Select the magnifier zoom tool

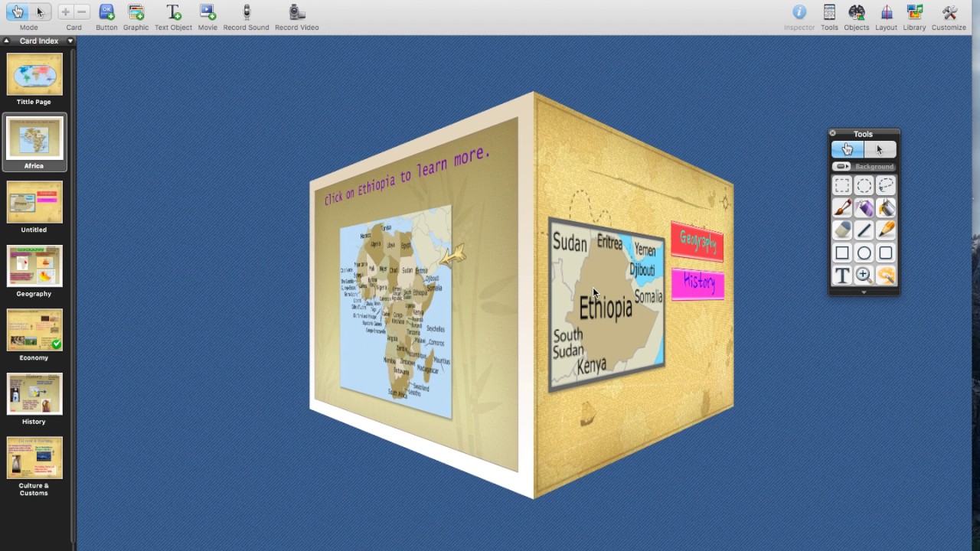pyautogui.click(x=864, y=275)
